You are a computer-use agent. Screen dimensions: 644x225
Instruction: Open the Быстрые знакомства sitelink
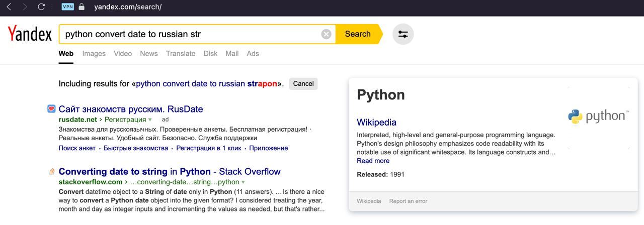click(136, 148)
